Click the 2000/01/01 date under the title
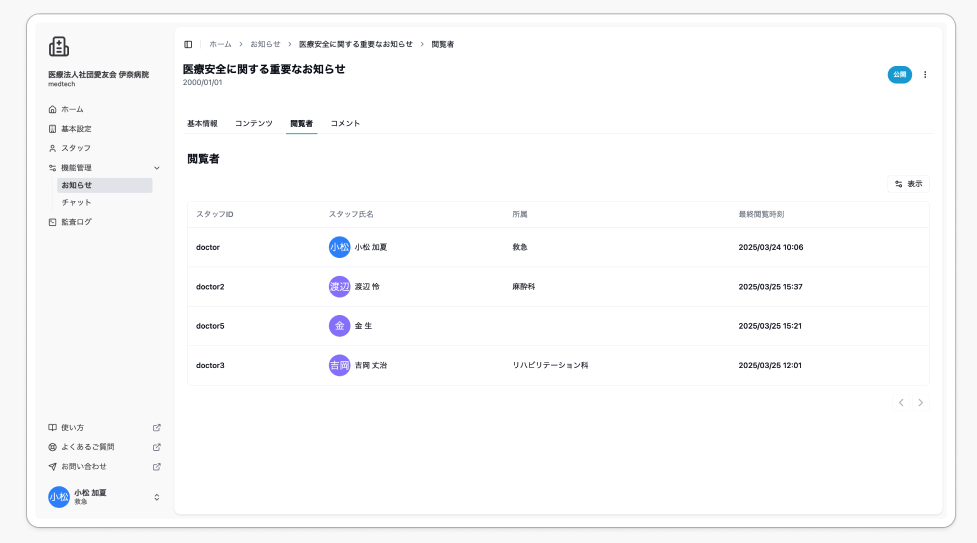The image size is (977, 543). pyautogui.click(x=203, y=82)
